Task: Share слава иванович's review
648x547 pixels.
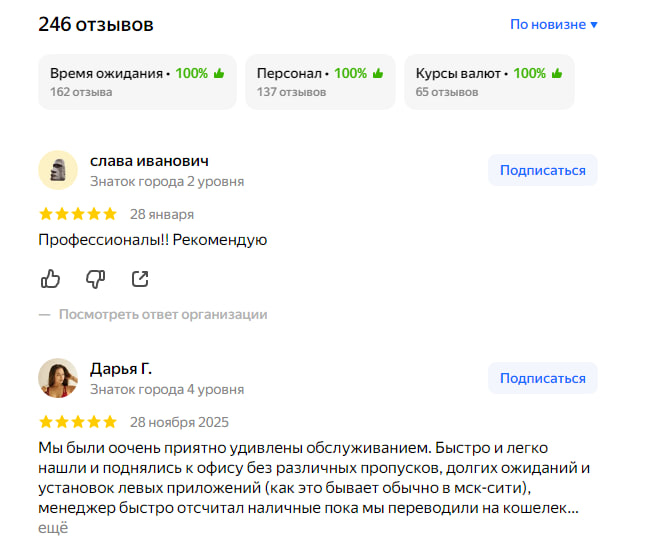Action: tap(140, 278)
